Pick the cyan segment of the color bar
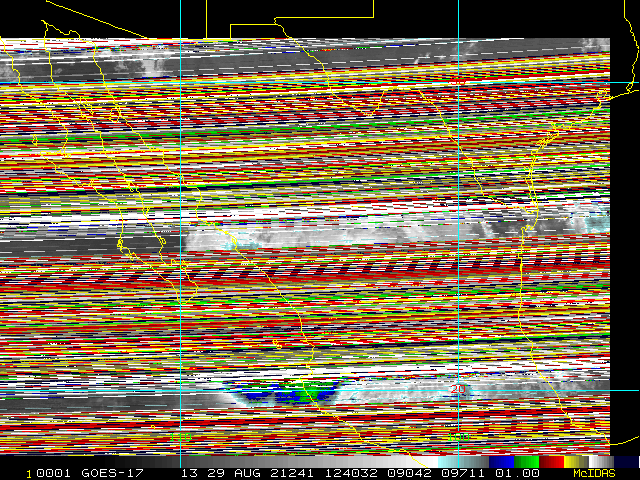This screenshot has height=480, width=640. point(464,462)
